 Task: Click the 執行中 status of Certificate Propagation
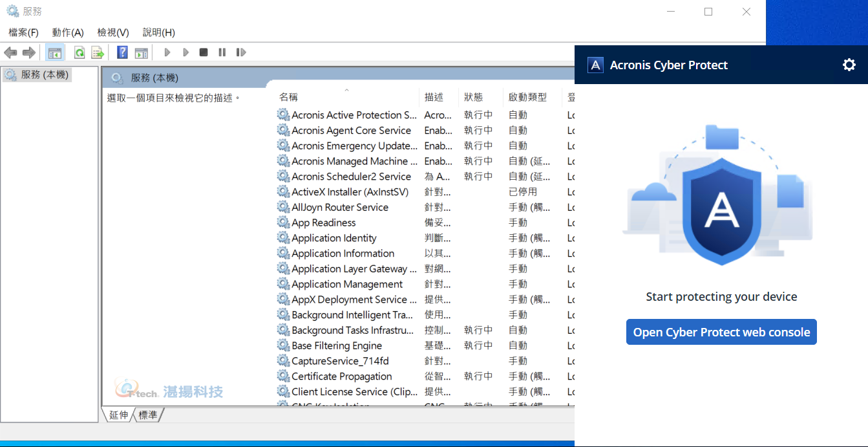click(478, 376)
